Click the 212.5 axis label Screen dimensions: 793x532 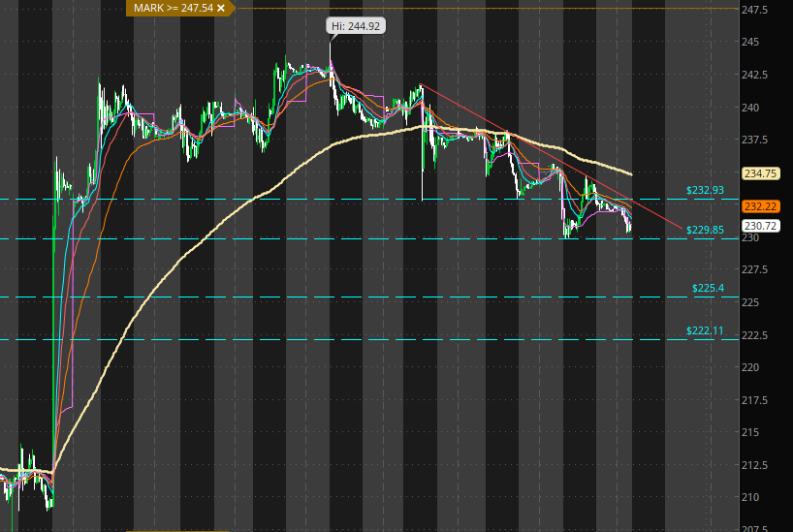[754, 465]
